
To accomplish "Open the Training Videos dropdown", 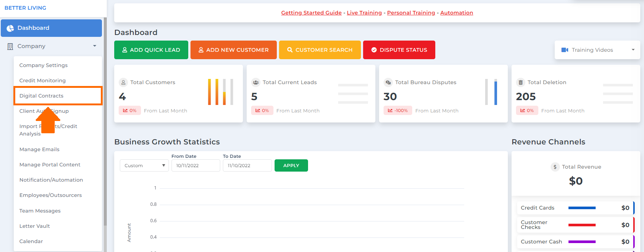I will pyautogui.click(x=597, y=50).
